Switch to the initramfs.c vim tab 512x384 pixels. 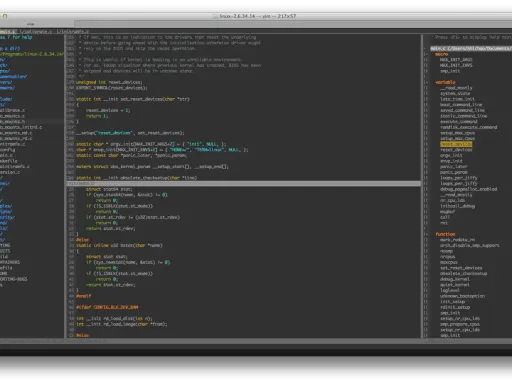coord(73,31)
